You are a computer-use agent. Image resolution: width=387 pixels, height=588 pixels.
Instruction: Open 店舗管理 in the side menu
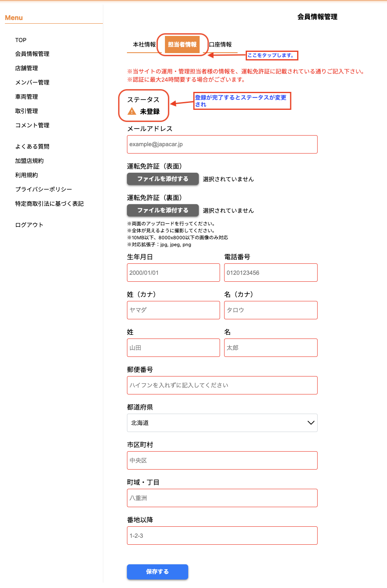pyautogui.click(x=27, y=68)
